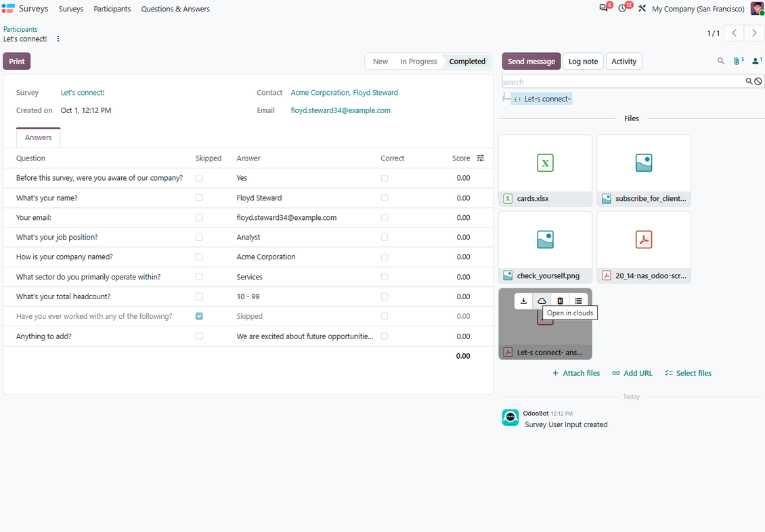Screen dimensions: 765x532
Task: Click the Activity button
Action: click(624, 62)
